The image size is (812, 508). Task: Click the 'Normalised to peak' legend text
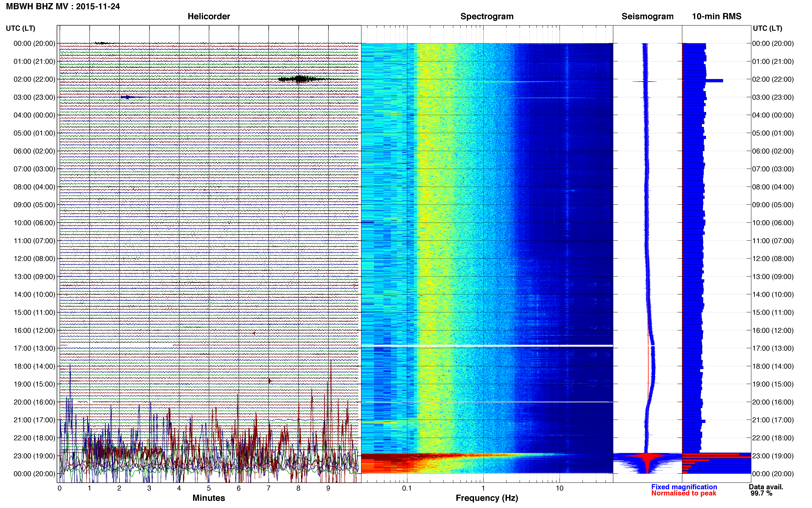684,493
